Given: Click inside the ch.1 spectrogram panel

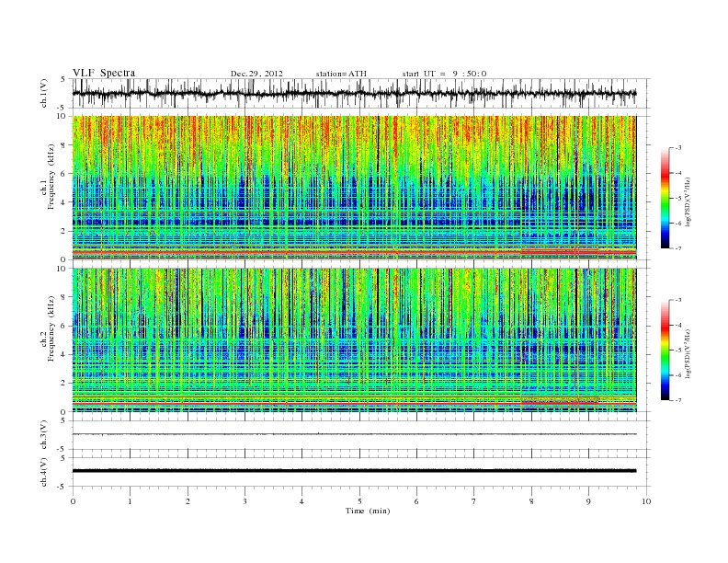Looking at the screenshot, I should (x=354, y=188).
